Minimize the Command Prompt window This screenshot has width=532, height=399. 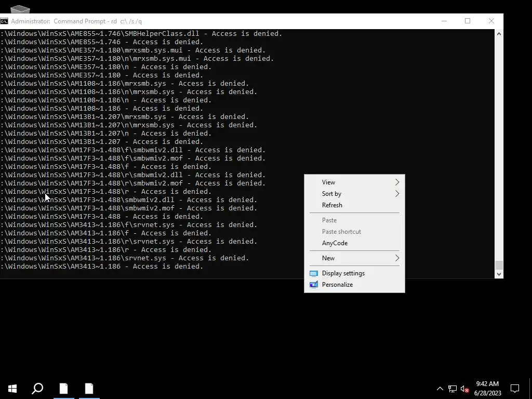click(x=444, y=21)
